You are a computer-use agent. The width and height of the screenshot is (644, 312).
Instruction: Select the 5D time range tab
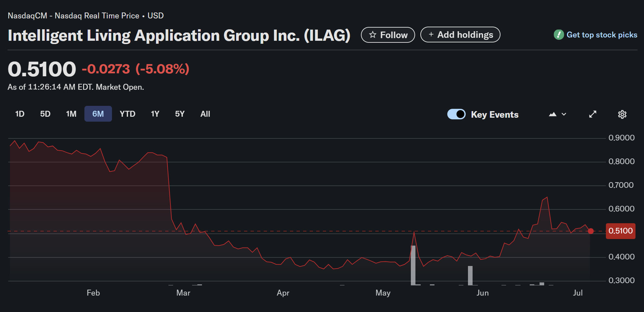[45, 114]
